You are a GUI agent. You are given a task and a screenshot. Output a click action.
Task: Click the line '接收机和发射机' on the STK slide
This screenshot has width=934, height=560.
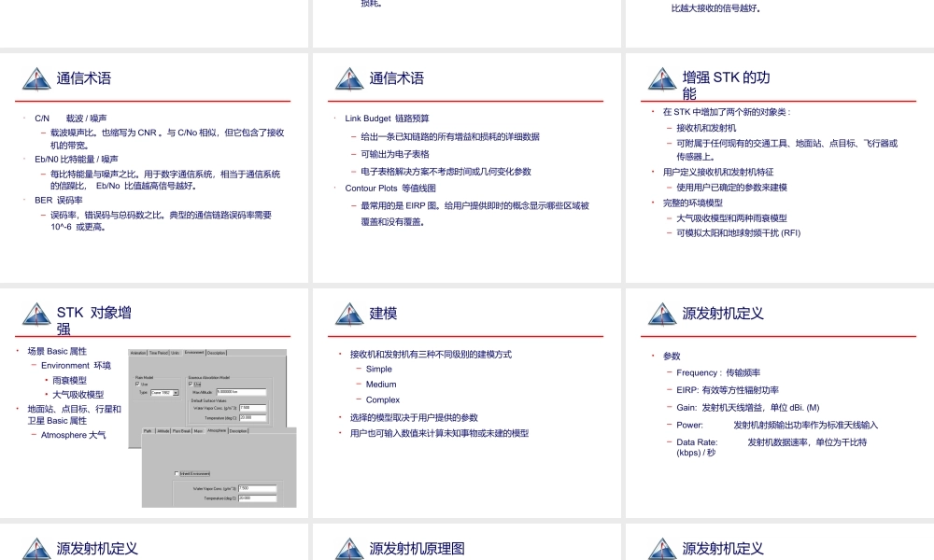coord(706,128)
